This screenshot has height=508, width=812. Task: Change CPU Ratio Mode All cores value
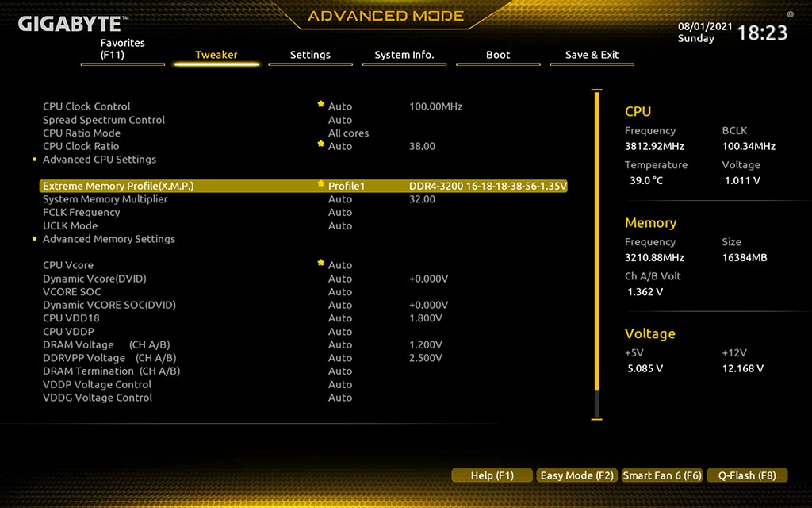click(x=349, y=133)
